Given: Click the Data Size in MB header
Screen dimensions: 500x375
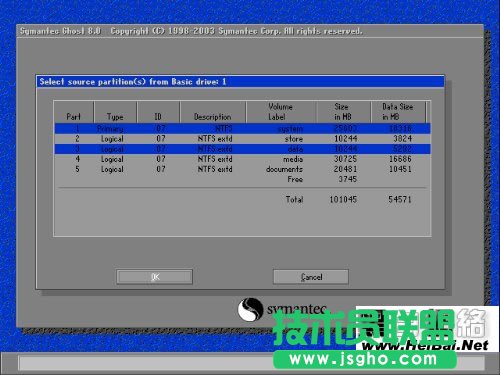Looking at the screenshot, I should tap(398, 112).
